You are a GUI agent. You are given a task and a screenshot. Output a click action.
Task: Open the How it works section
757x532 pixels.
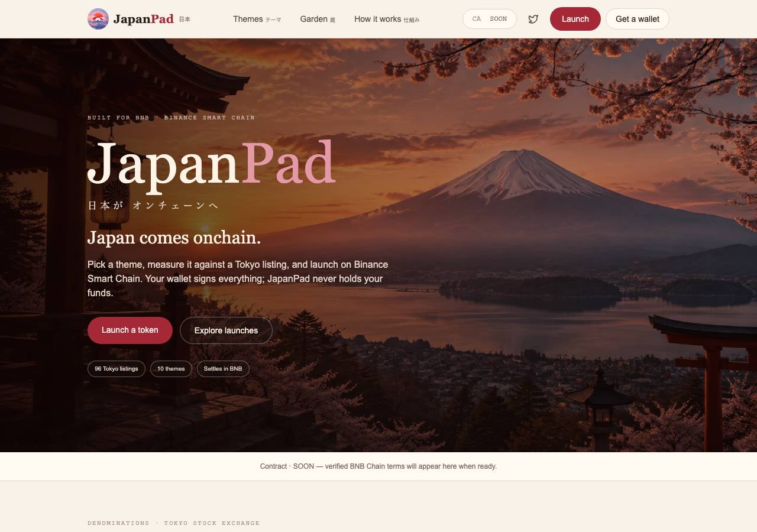pos(387,19)
